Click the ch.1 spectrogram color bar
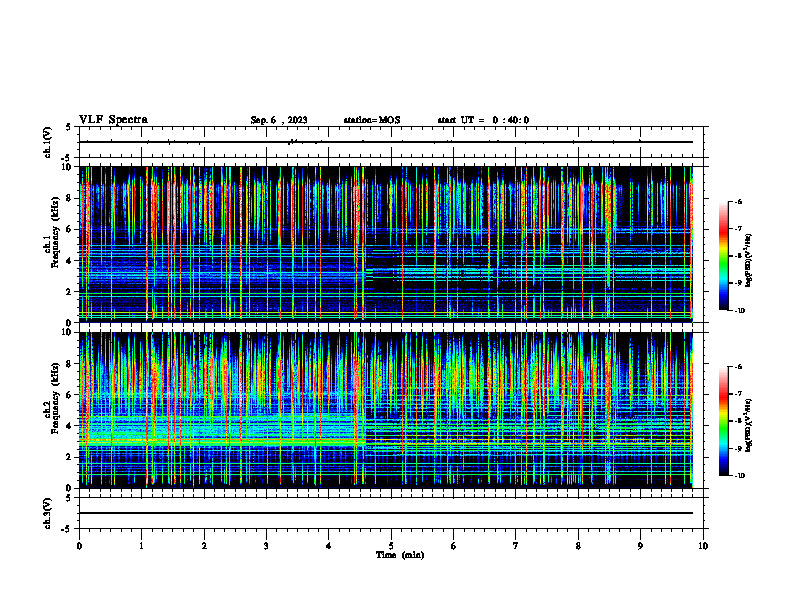This screenshot has height=612, width=792. pos(723,256)
